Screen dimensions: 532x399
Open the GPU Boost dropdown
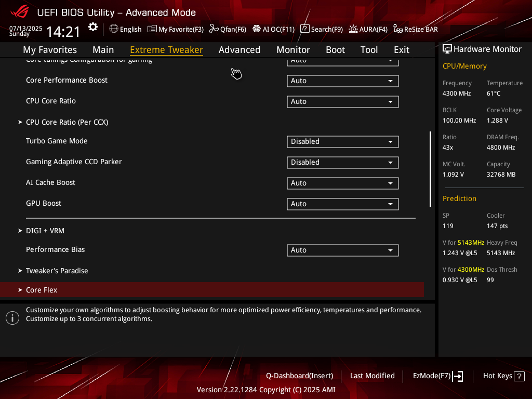(343, 204)
